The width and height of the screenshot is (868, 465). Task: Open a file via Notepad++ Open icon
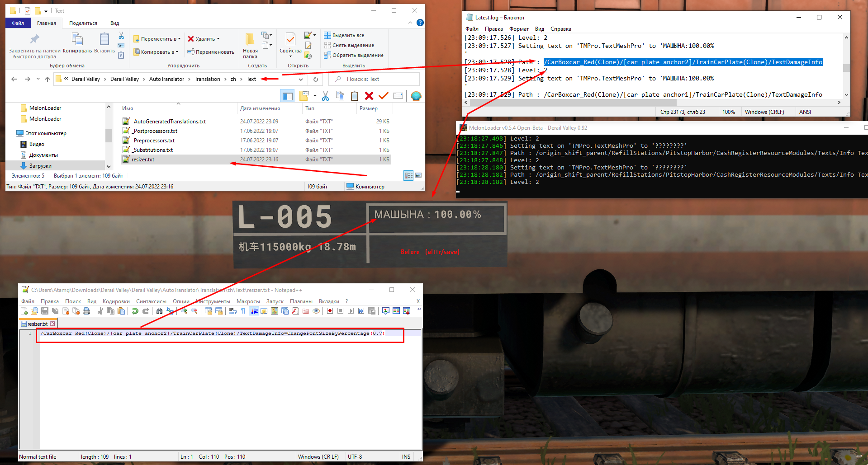coord(34,311)
